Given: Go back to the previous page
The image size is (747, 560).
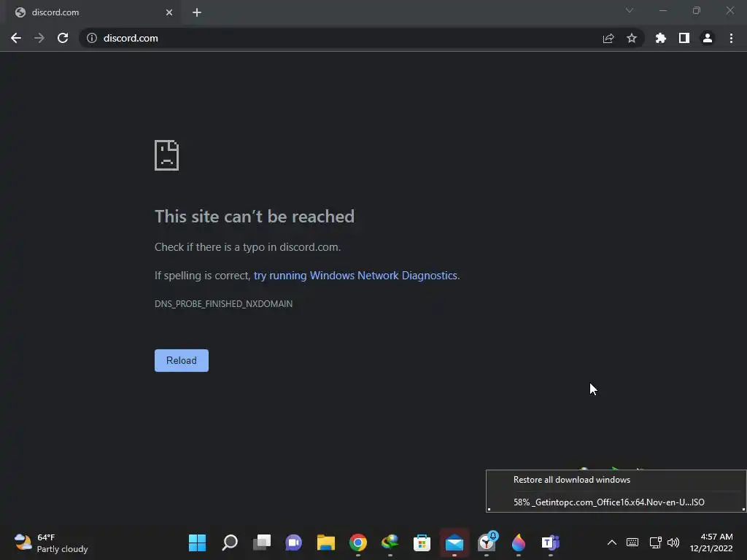Looking at the screenshot, I should pos(16,38).
